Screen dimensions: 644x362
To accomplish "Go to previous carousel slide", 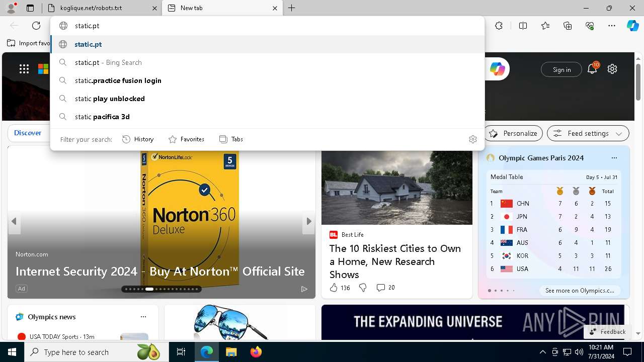I will pyautogui.click(x=14, y=221).
